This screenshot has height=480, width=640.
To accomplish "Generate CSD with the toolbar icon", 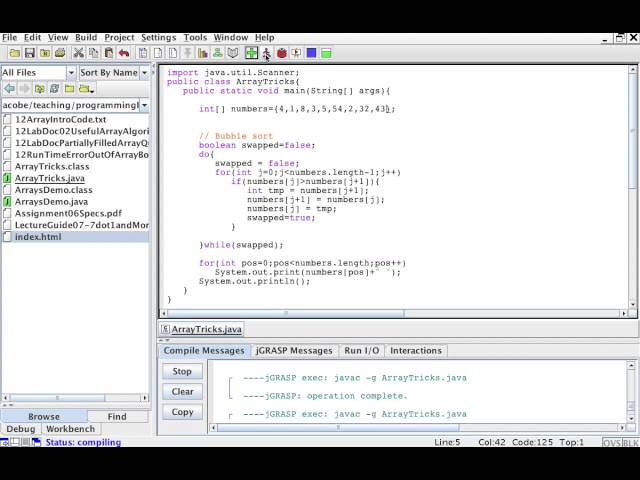I will (143, 53).
